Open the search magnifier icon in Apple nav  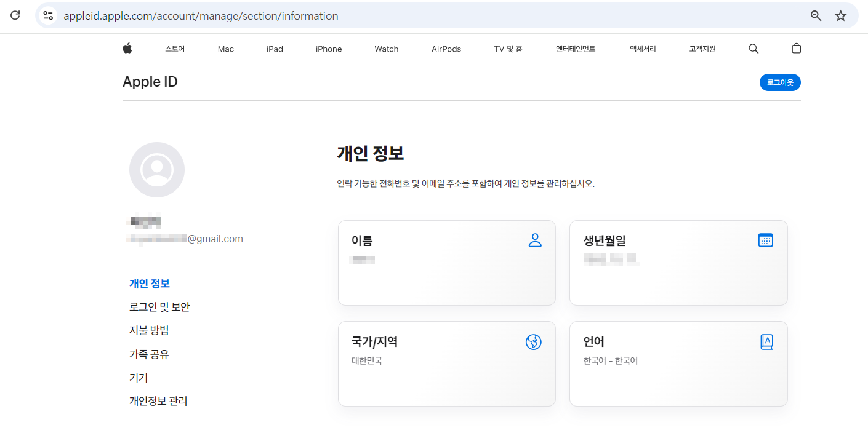pyautogui.click(x=753, y=49)
